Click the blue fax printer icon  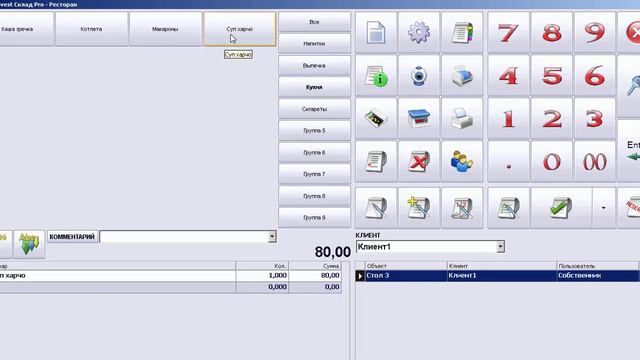(462, 76)
